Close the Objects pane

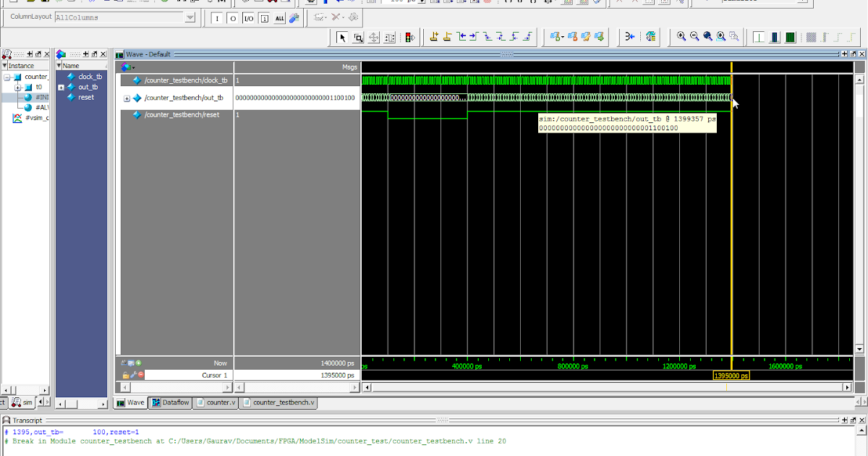(103, 54)
